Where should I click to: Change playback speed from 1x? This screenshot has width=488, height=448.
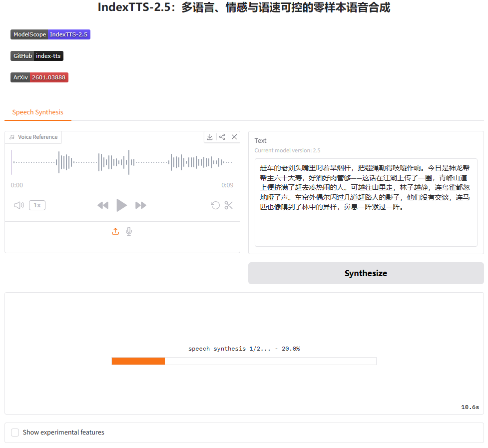tap(37, 205)
